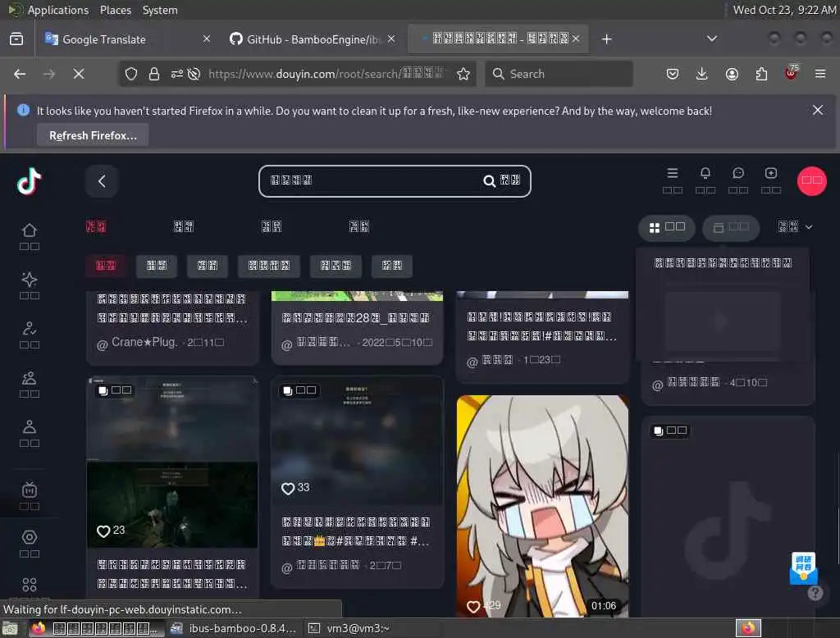Image resolution: width=840 pixels, height=638 pixels.
Task: Open the Douyin hamburger list icon
Action: [x=673, y=173]
